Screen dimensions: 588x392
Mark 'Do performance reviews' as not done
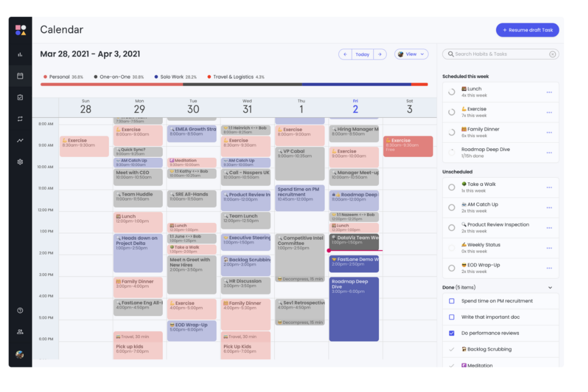pyautogui.click(x=451, y=333)
